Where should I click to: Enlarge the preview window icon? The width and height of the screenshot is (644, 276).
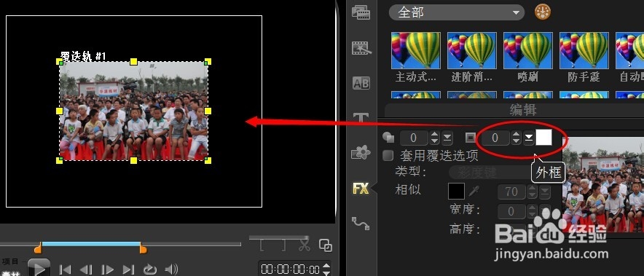coord(326,245)
